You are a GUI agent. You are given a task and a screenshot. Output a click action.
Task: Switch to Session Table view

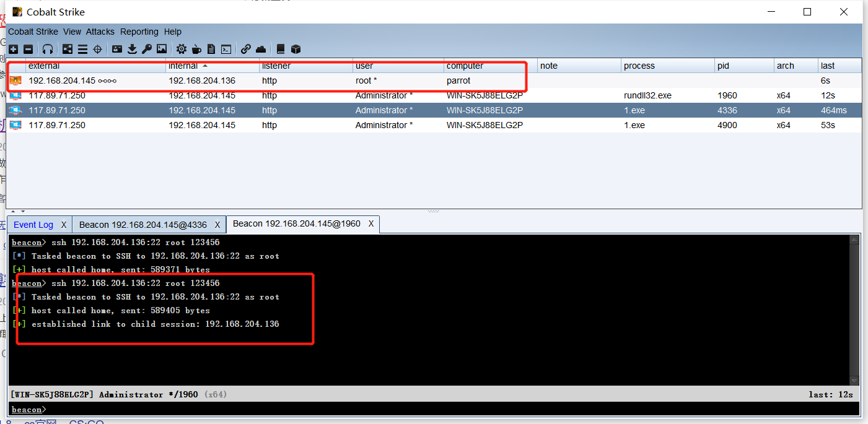point(82,49)
